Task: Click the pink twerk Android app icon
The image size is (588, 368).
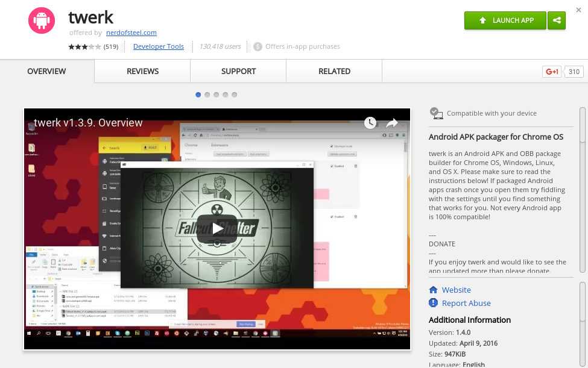Action: point(42,20)
